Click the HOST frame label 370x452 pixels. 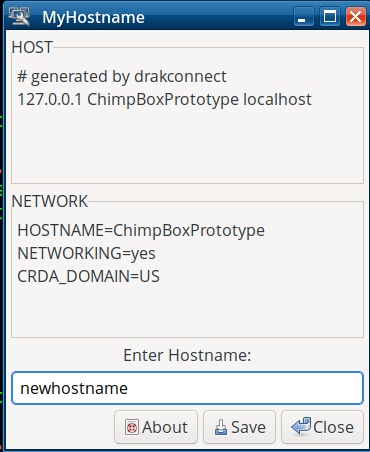32,47
